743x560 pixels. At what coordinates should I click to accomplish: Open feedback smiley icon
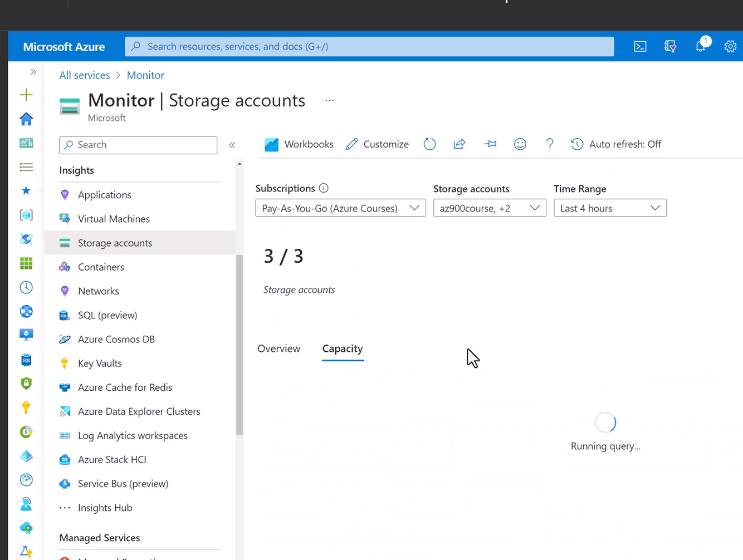[520, 144]
